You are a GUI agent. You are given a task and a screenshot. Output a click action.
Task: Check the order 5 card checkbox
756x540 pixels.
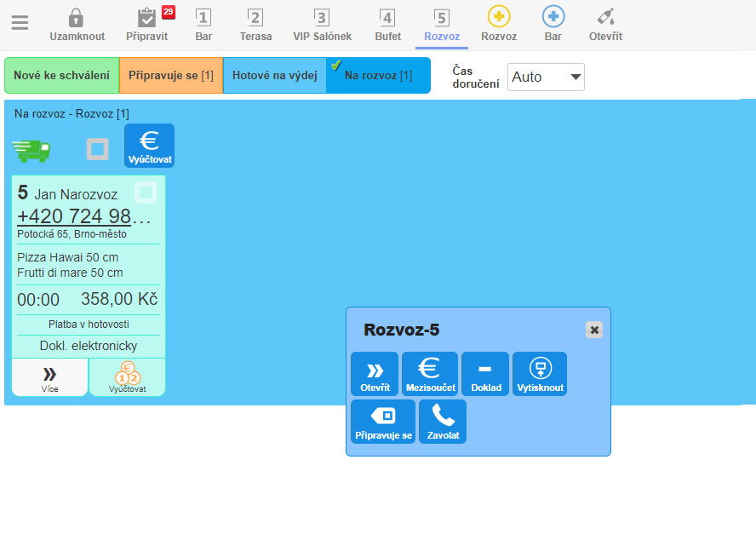146,192
